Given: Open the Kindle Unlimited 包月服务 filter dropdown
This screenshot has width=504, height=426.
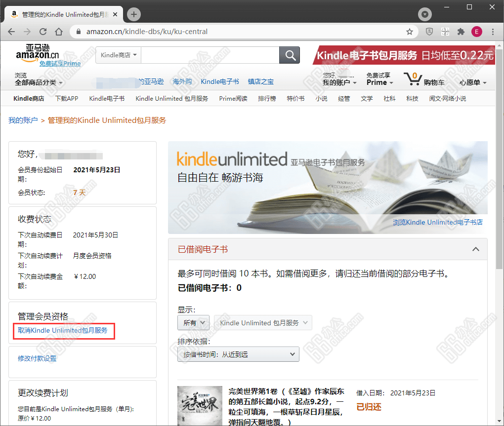Looking at the screenshot, I should (263, 323).
